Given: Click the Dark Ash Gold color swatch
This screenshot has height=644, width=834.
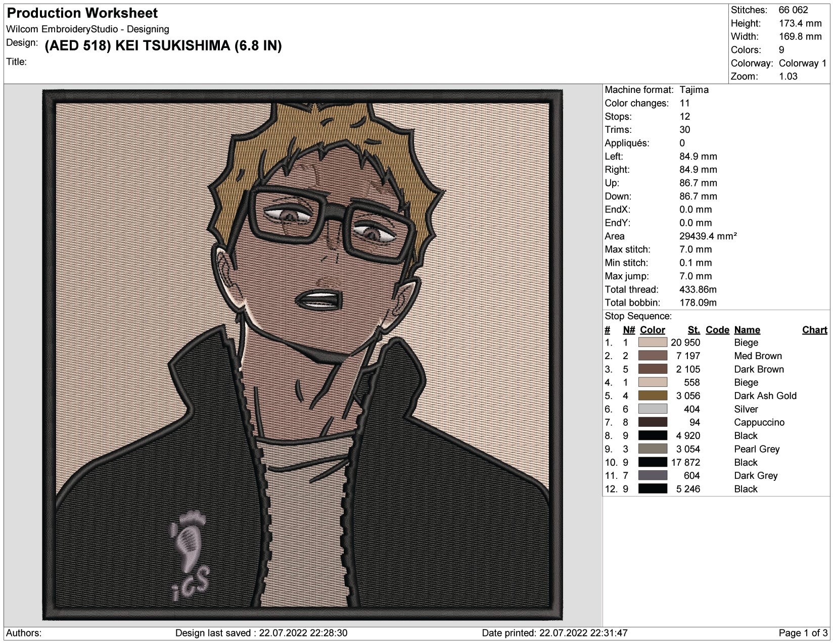Looking at the screenshot, I should 652,396.
